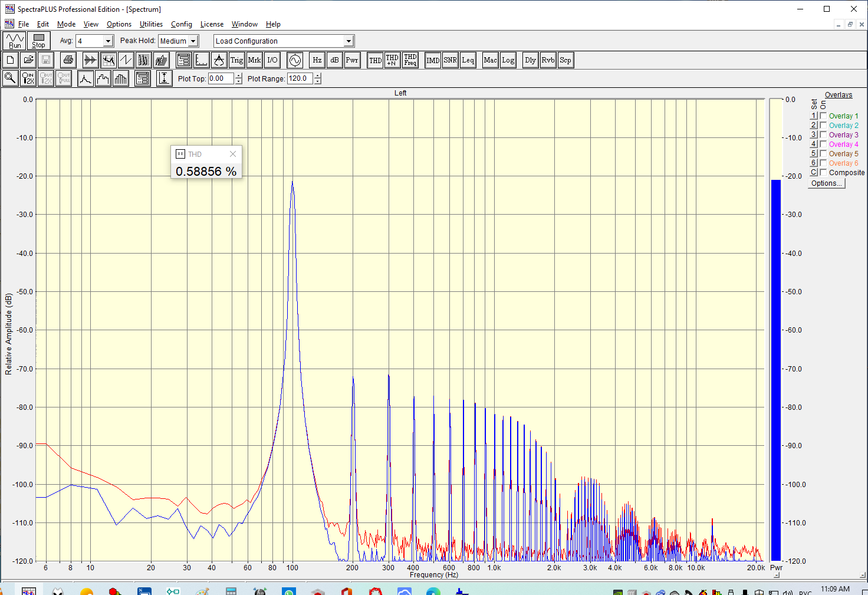Toggle the Pwr total power utility
Image resolution: width=868 pixels, height=595 pixels.
352,60
